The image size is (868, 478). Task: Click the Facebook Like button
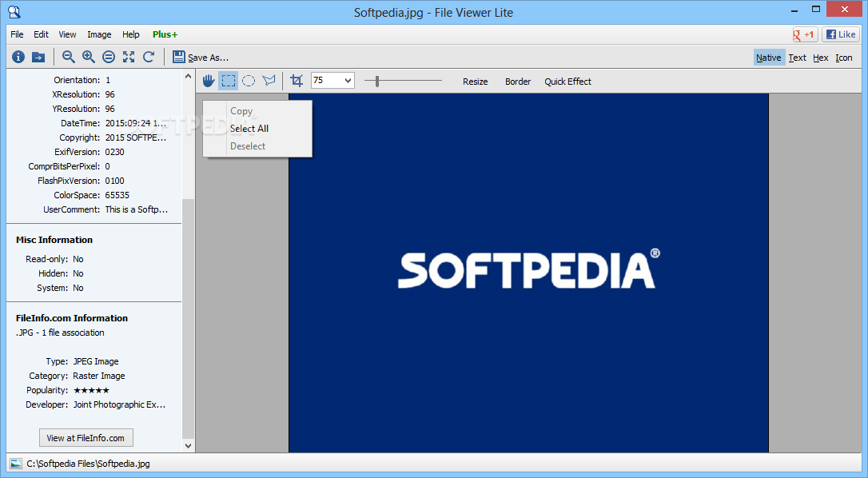tap(840, 34)
